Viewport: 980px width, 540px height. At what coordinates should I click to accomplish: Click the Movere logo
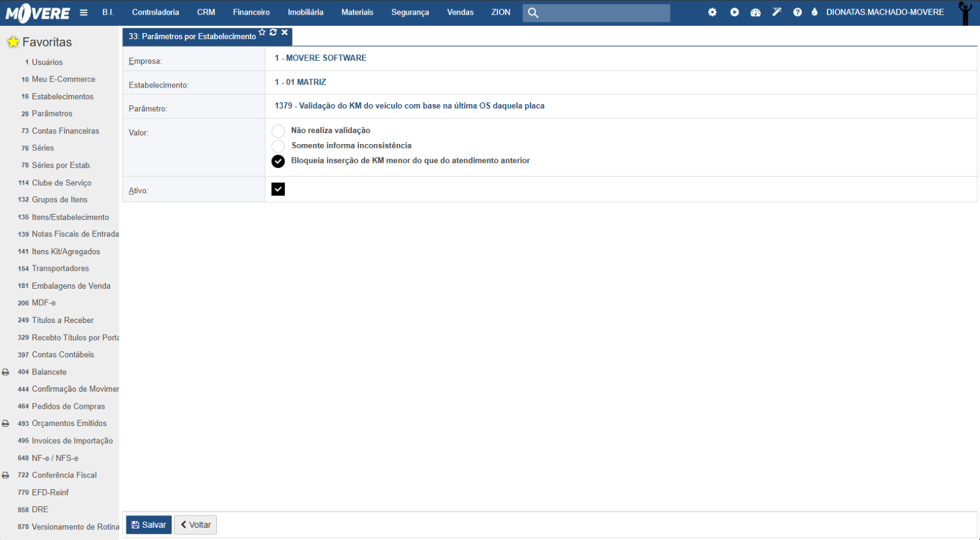[x=38, y=12]
